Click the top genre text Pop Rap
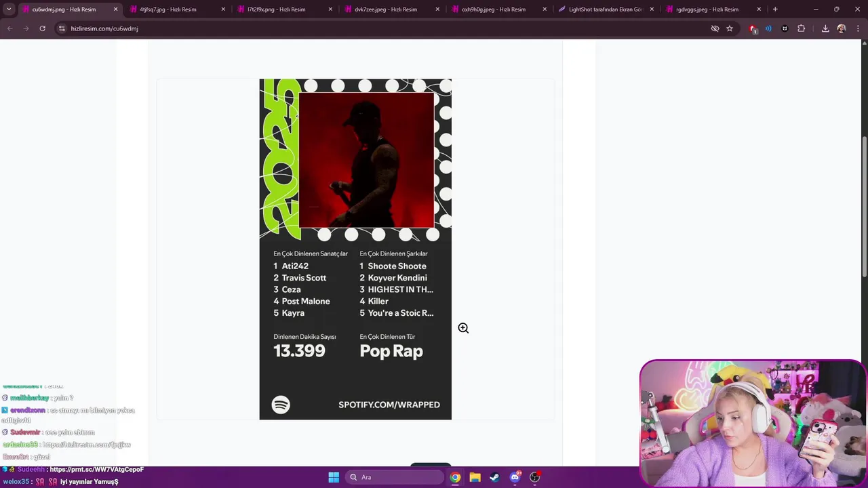Screen dimensions: 868x488 point(391,351)
